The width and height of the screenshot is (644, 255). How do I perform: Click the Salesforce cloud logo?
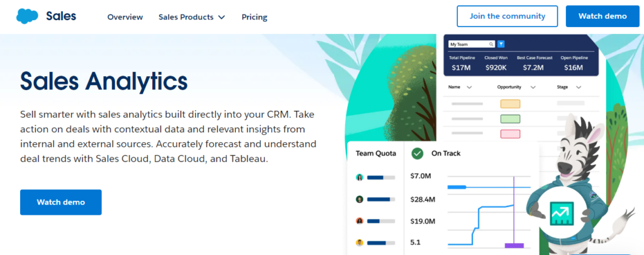28,16
